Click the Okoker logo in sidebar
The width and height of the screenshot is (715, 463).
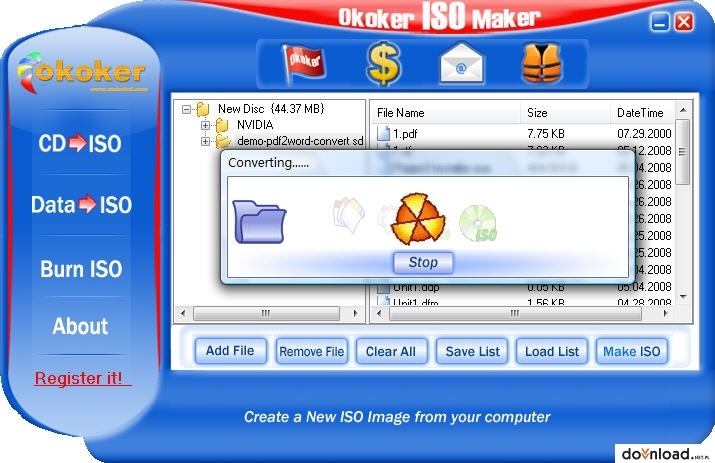click(81, 73)
